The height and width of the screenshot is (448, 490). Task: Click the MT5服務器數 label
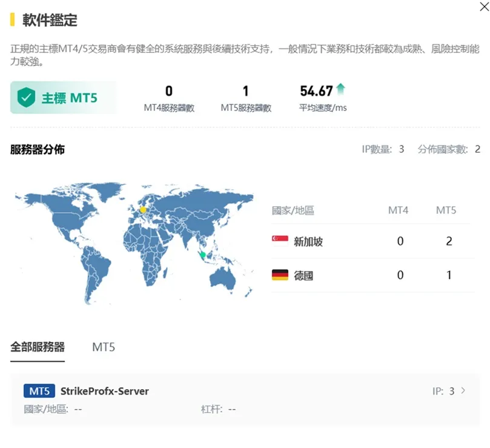[x=246, y=108]
